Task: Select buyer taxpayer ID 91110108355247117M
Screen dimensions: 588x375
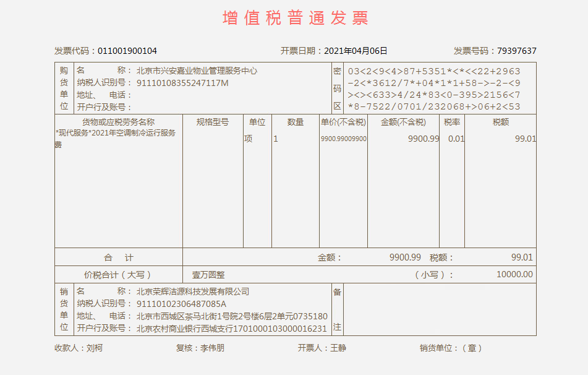Action: 182,83
